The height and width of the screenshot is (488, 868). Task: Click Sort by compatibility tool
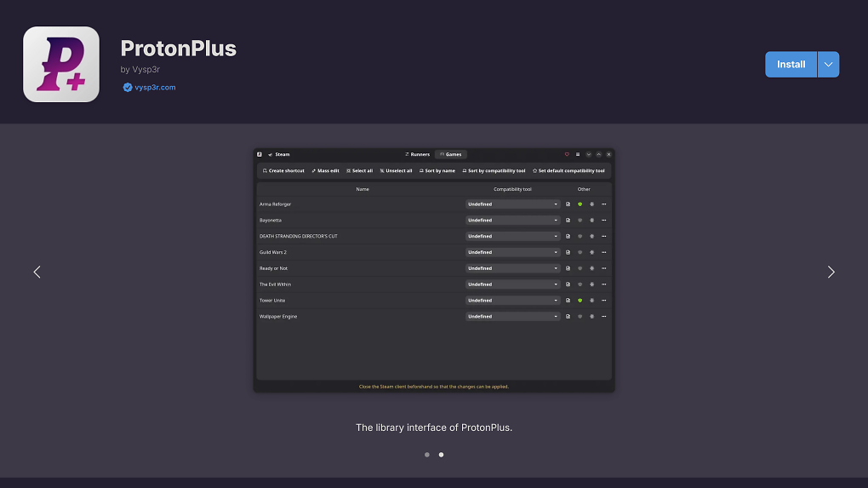494,170
